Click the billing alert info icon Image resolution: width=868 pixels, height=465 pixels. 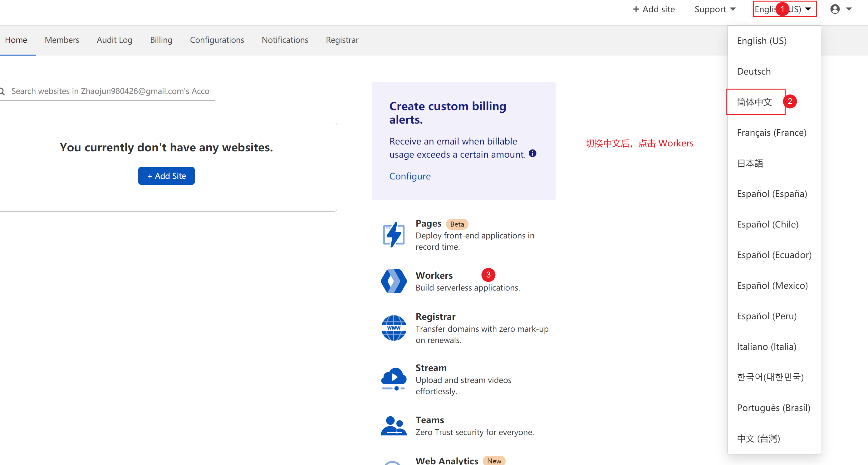532,153
